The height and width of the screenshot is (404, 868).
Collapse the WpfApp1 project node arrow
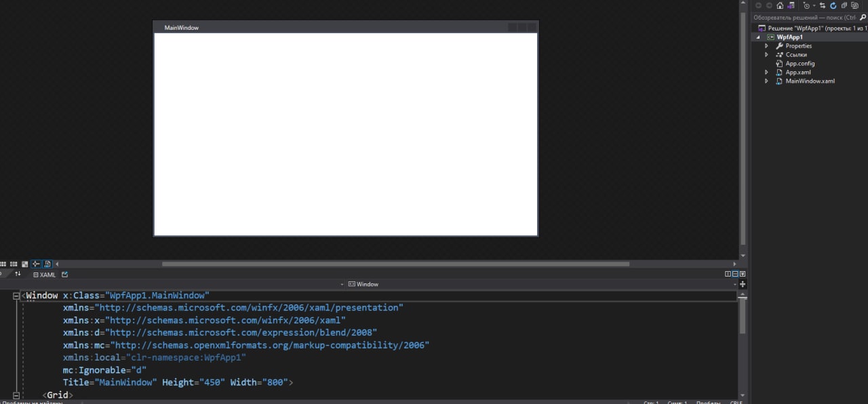758,37
